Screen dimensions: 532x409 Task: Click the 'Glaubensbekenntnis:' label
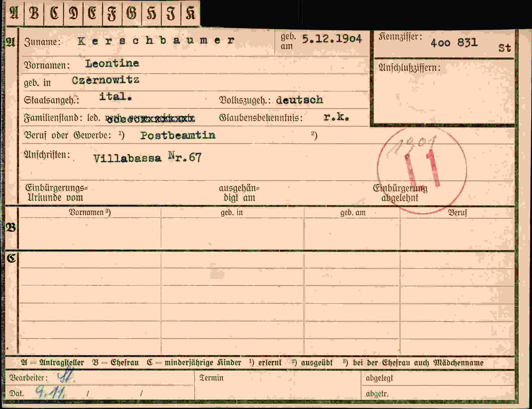point(261,118)
